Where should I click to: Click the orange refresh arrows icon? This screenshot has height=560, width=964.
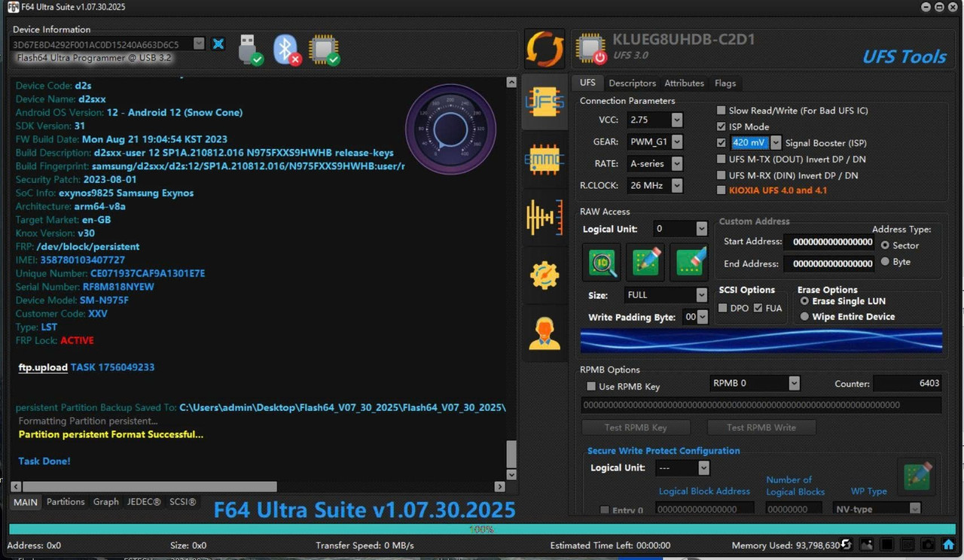tap(544, 50)
